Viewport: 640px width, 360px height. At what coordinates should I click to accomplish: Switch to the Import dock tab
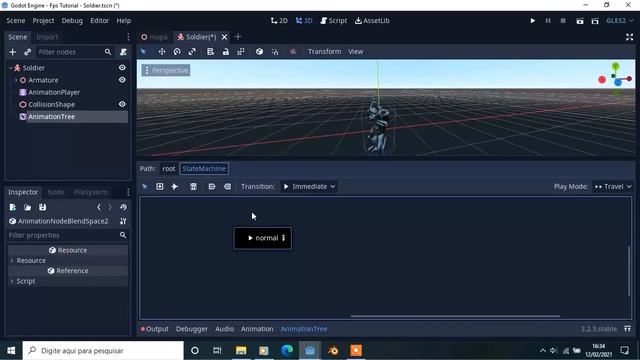pos(47,37)
